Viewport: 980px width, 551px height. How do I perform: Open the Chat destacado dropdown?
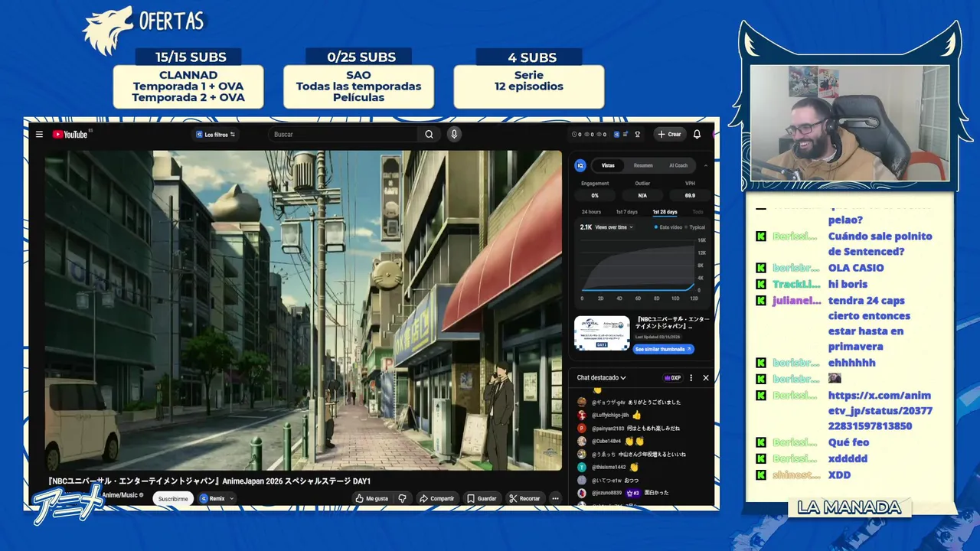tap(602, 378)
